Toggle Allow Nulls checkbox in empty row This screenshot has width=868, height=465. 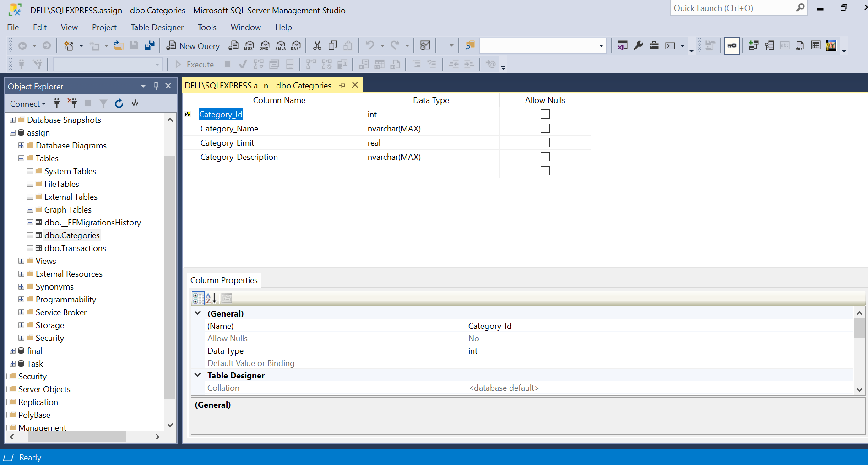coord(545,171)
